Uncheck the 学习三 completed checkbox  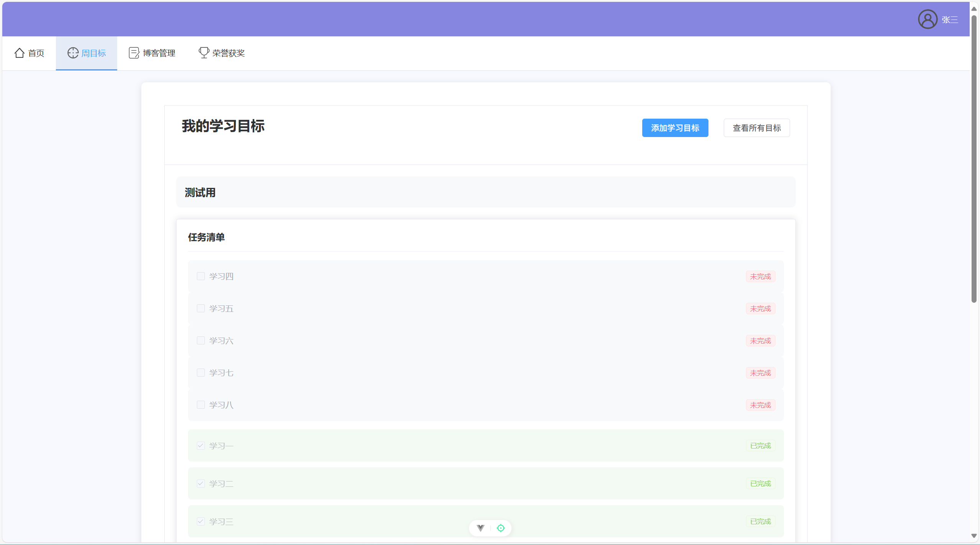pos(201,521)
